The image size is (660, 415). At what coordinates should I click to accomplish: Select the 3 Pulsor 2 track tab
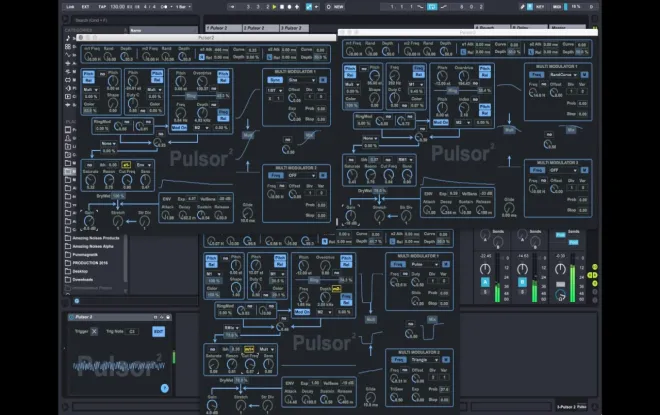(295, 28)
